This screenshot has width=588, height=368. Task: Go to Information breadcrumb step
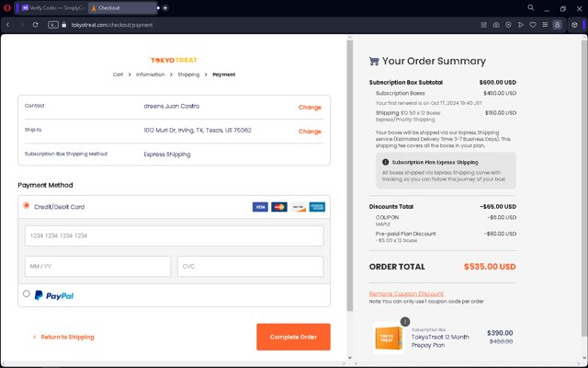point(150,75)
